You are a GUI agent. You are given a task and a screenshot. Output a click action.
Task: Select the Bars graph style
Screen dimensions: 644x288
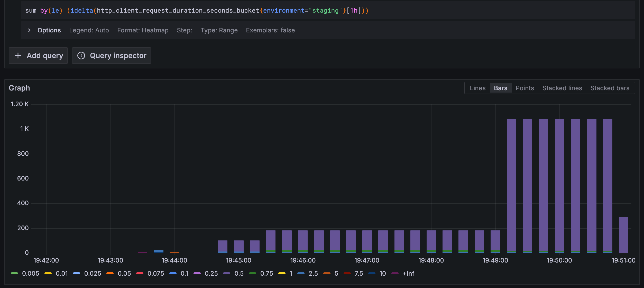point(500,88)
